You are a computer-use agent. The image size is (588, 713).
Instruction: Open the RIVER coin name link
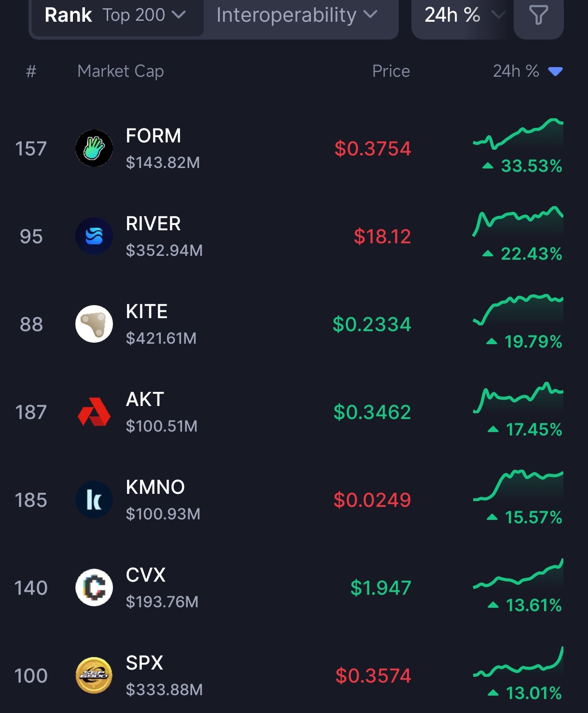(153, 224)
